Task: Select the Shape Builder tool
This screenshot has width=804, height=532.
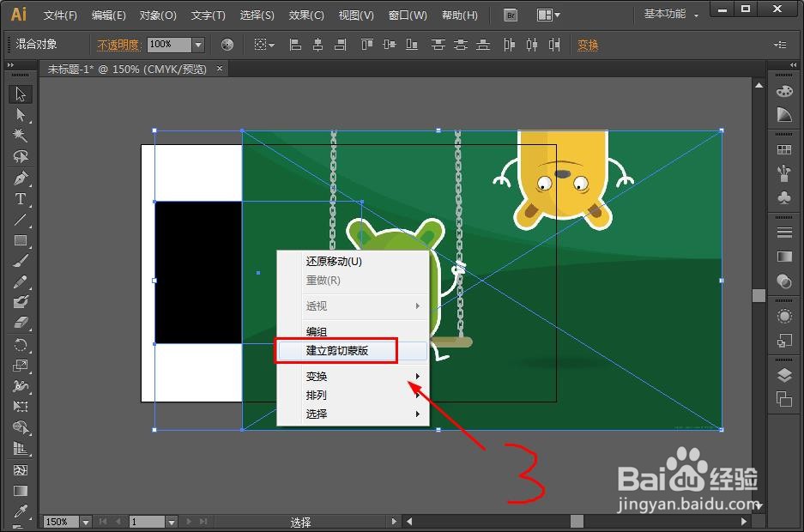Action: coord(21,427)
